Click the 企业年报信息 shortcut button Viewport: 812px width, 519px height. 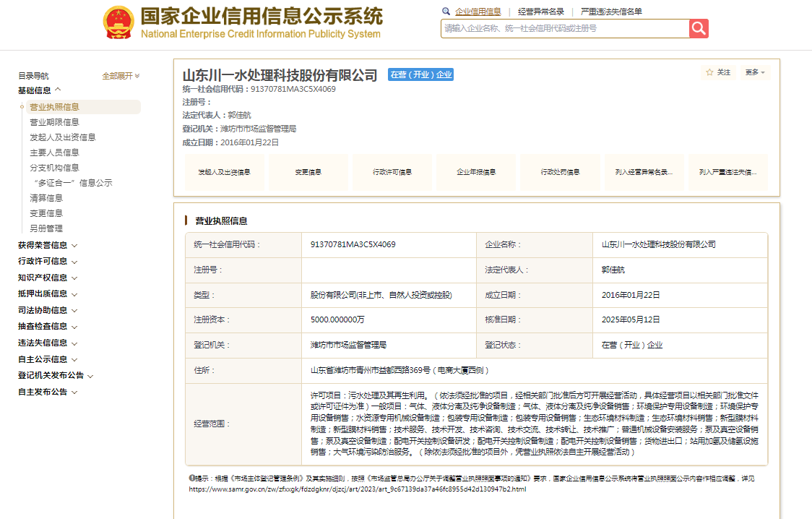[476, 173]
